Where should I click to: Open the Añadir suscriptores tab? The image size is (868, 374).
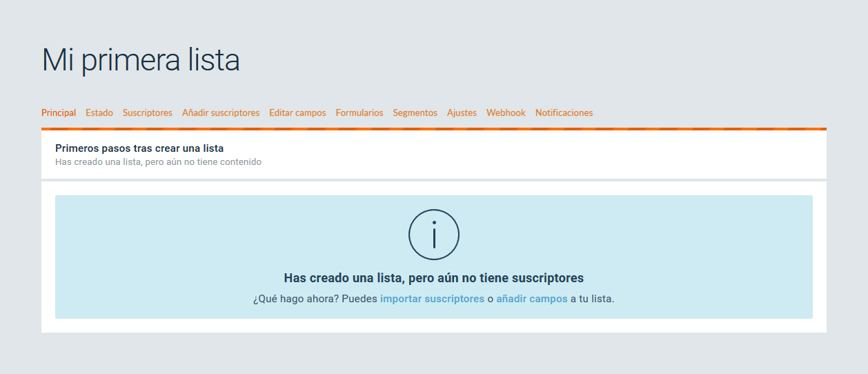(x=221, y=112)
